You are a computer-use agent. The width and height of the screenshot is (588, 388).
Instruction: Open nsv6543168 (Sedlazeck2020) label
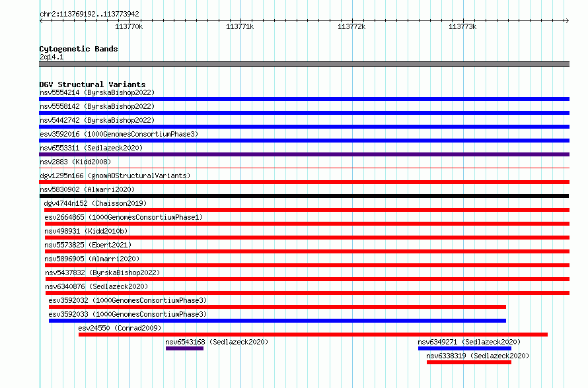pos(217,342)
